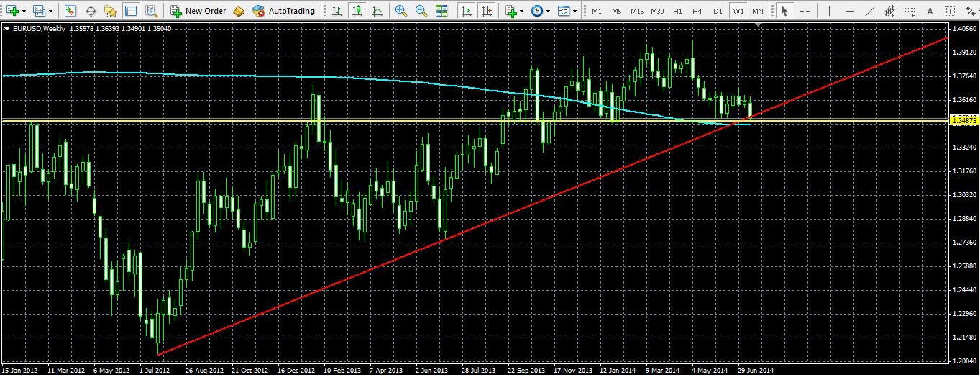Switch chart to line chart mode
Screen dimensions: 980x375
click(x=377, y=11)
